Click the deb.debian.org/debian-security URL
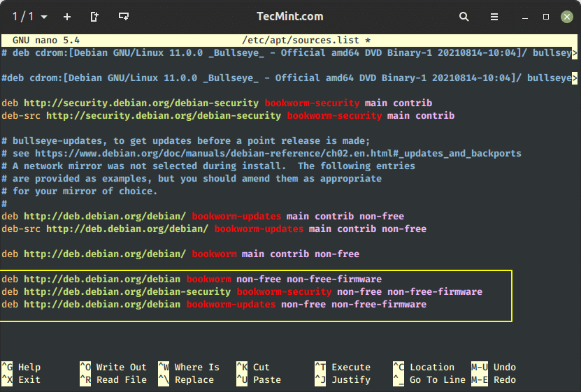581x392 pixels. [127, 292]
